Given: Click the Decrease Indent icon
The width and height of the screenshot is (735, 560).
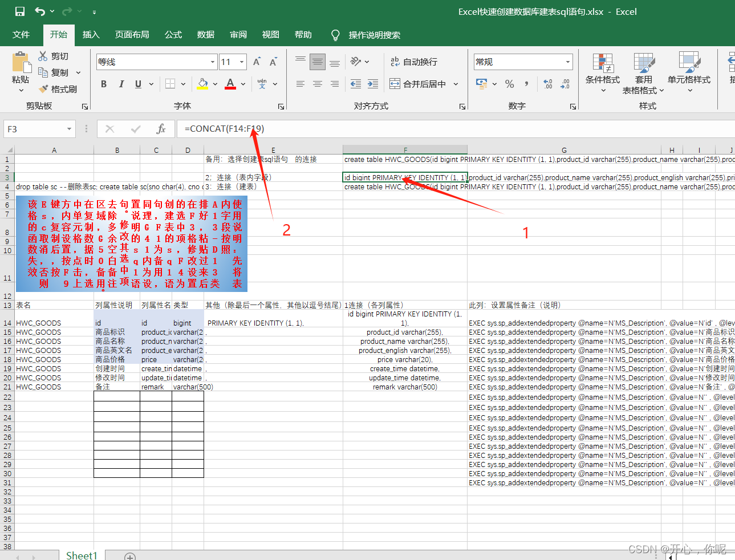Looking at the screenshot, I should (x=356, y=84).
